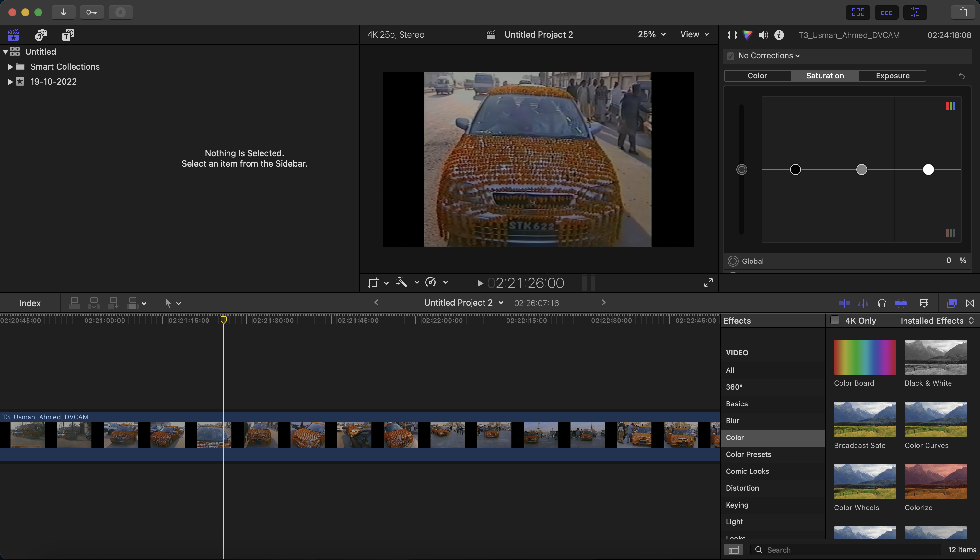Expand the Smart Collections folder
This screenshot has height=560, width=980.
point(10,67)
